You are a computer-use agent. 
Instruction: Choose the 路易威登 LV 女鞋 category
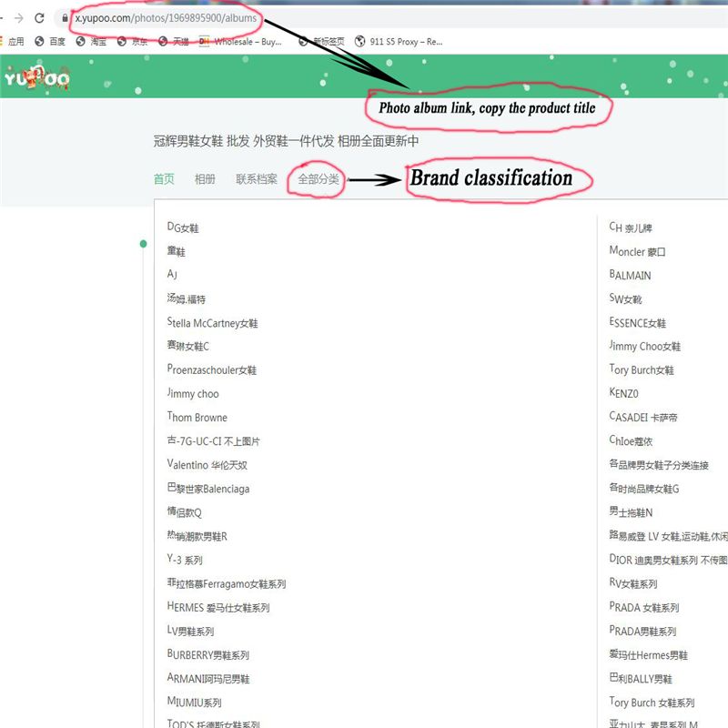[x=669, y=536]
